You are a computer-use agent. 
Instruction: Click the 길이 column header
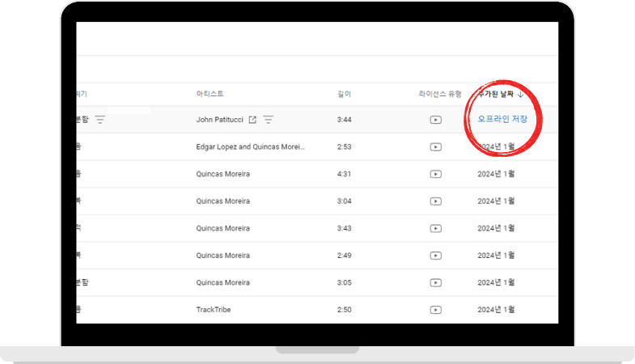point(345,94)
